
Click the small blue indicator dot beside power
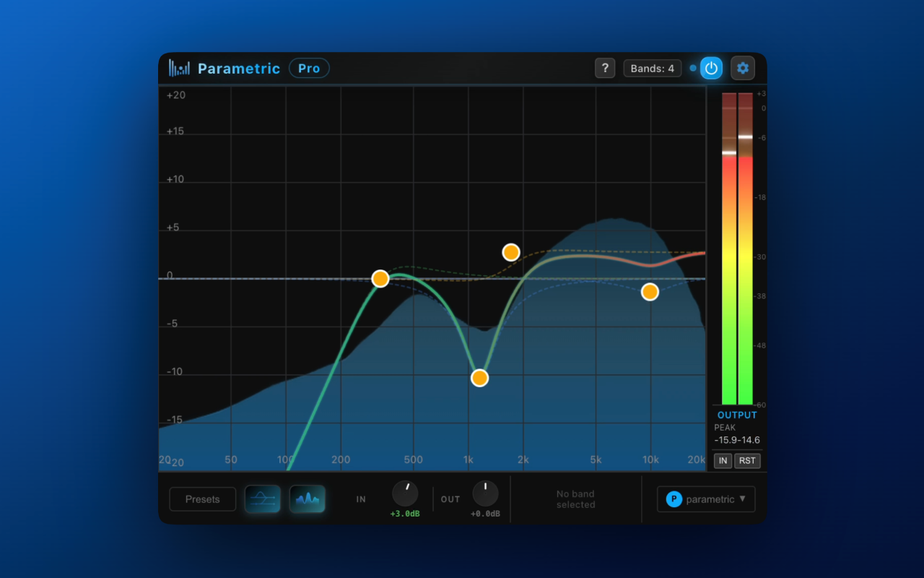692,67
